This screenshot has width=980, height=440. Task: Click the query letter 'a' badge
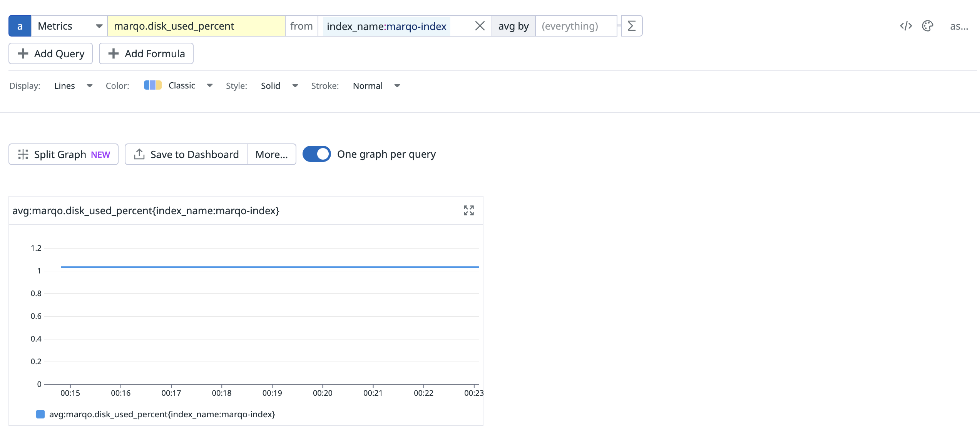(20, 26)
